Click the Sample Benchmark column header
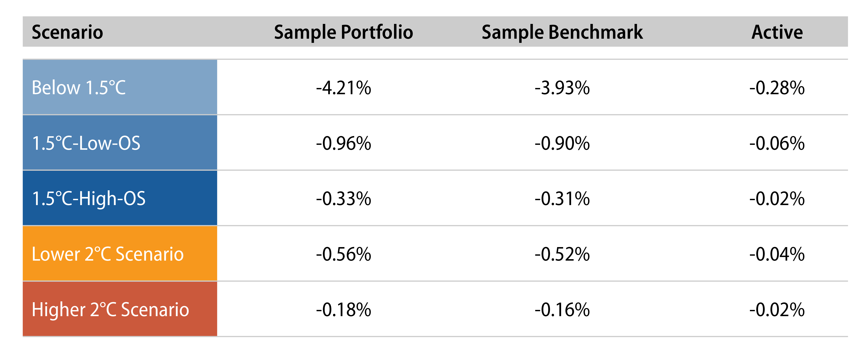 point(562,32)
